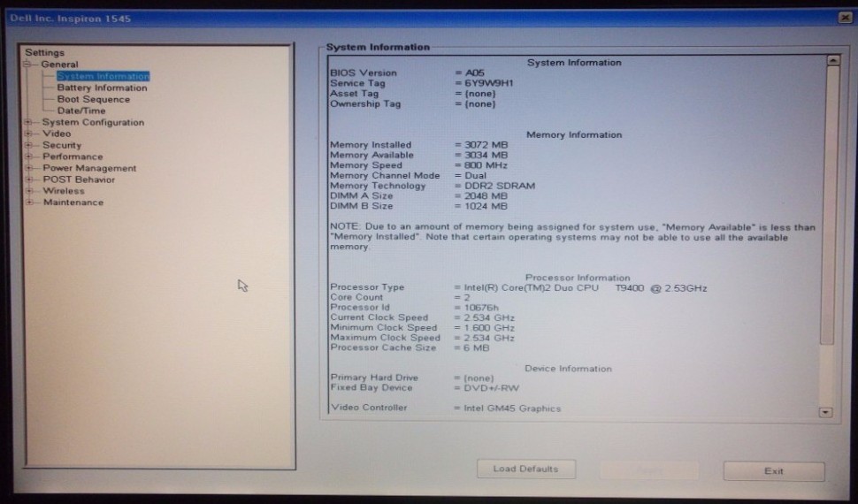858x504 pixels.
Task: Select the Performance category label
Action: pyautogui.click(x=73, y=157)
